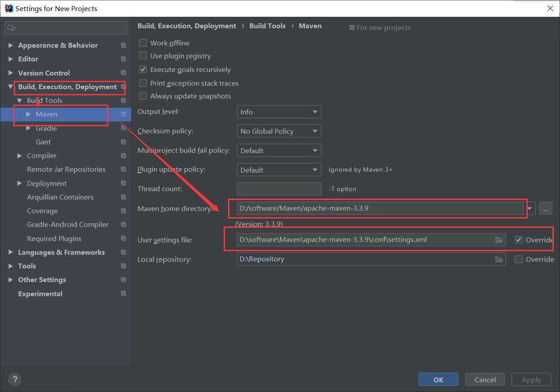Expand the Appearance & Behavior node arrow
The width and height of the screenshot is (560, 392).
[11, 45]
